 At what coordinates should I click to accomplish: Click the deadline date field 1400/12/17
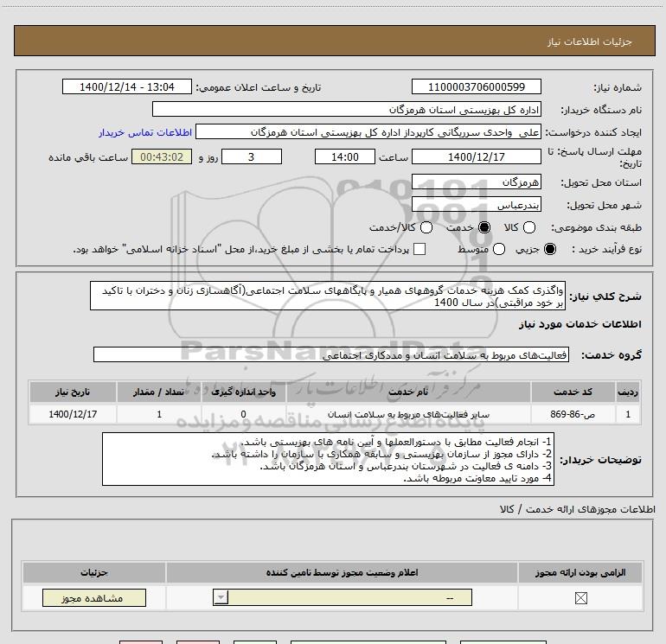click(x=476, y=157)
